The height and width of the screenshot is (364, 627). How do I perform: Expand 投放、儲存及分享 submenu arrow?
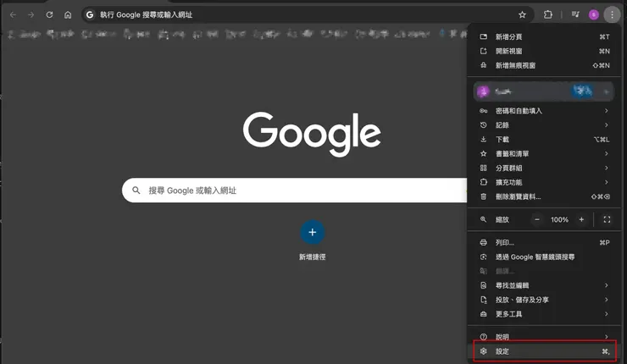point(606,300)
